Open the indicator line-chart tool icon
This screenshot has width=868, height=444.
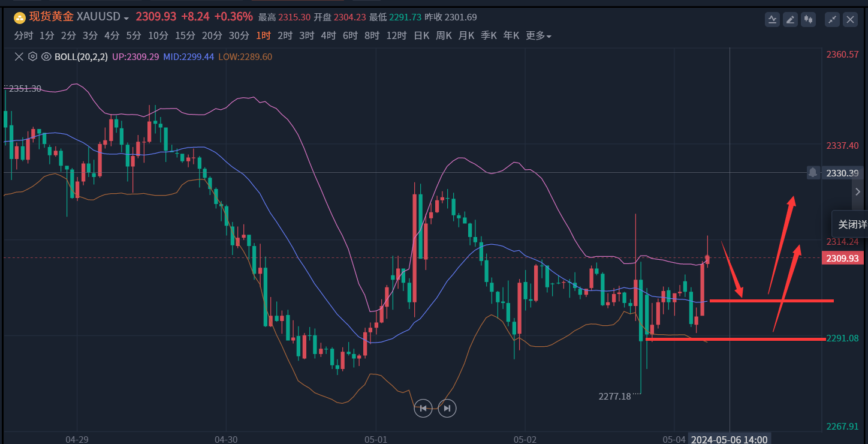coord(772,19)
